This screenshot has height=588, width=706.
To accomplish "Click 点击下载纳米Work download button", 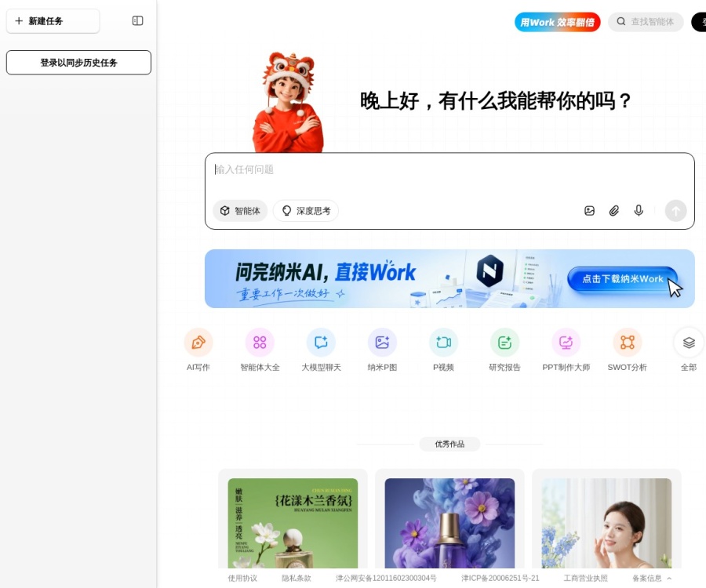I will (622, 279).
